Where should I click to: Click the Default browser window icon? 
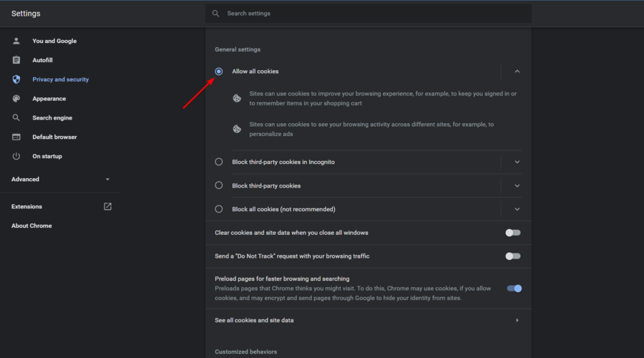pyautogui.click(x=16, y=137)
